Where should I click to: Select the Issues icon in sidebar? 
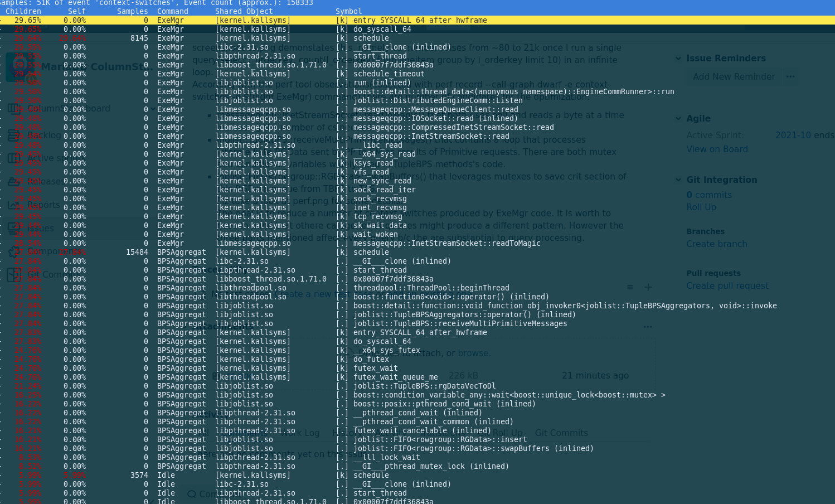[x=13, y=227]
